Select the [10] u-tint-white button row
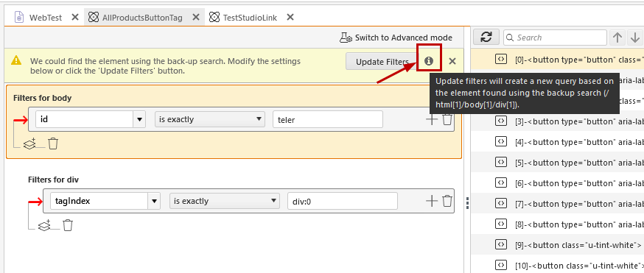The image size is (644, 273). tap(557, 265)
